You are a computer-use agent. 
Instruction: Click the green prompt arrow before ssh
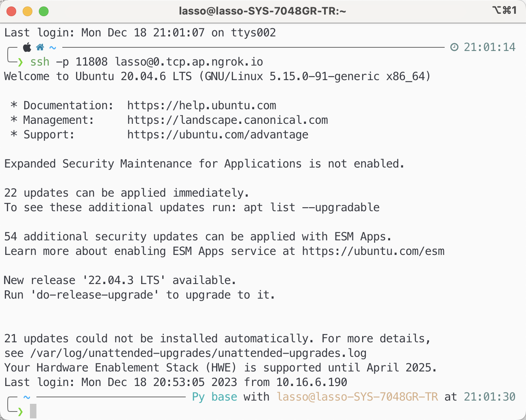point(20,62)
